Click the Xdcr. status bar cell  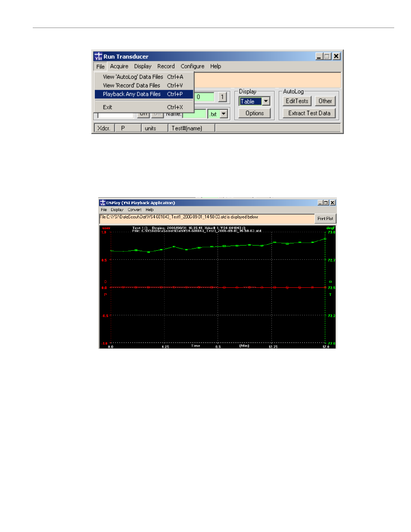pyautogui.click(x=104, y=128)
